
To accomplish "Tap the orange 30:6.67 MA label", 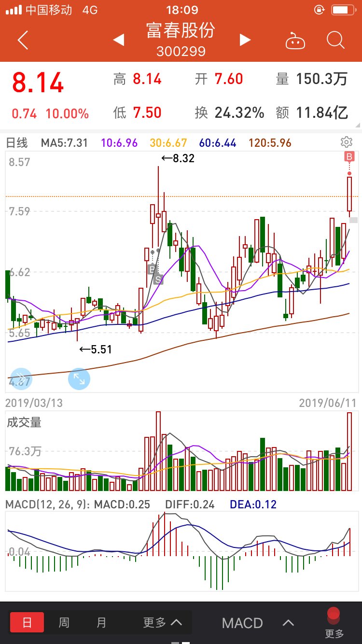I will click(x=168, y=143).
